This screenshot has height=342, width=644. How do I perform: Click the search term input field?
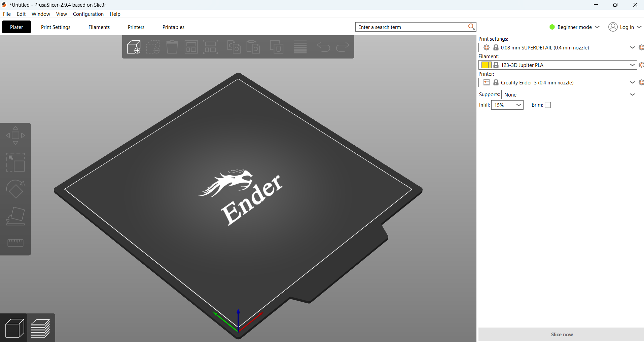click(412, 27)
